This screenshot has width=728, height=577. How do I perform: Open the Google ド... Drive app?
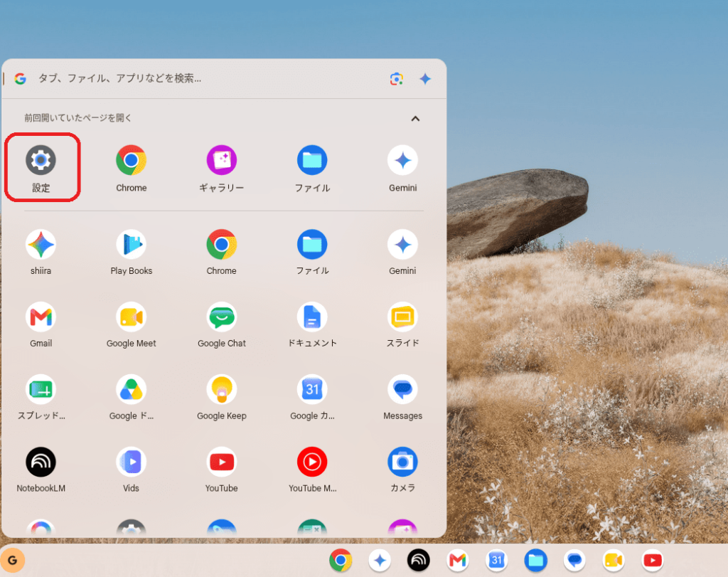[x=132, y=397]
